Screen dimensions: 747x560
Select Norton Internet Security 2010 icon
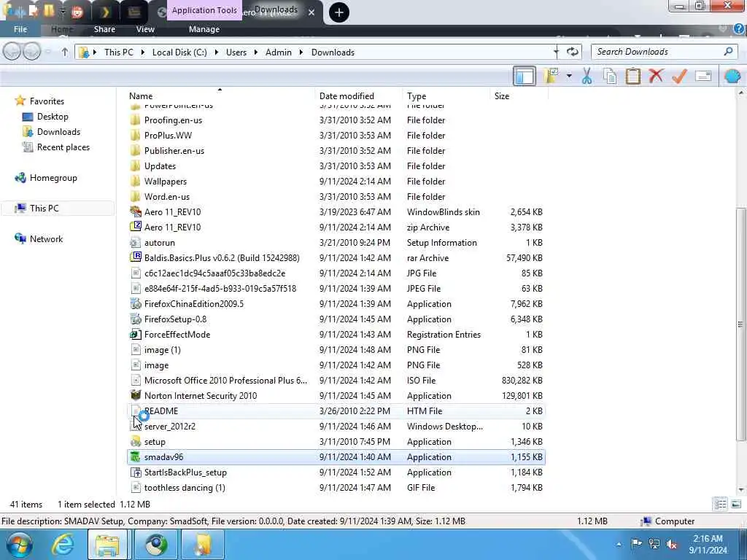click(x=135, y=396)
